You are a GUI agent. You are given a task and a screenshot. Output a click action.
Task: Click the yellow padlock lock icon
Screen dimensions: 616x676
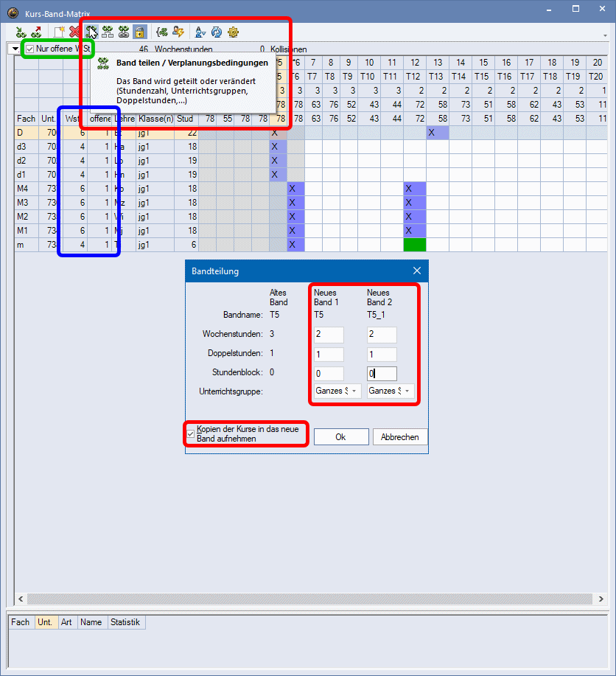point(140,32)
